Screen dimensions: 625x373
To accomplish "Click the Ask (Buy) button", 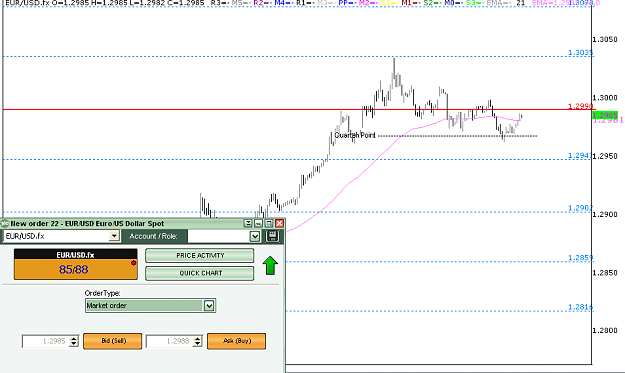I will (236, 341).
